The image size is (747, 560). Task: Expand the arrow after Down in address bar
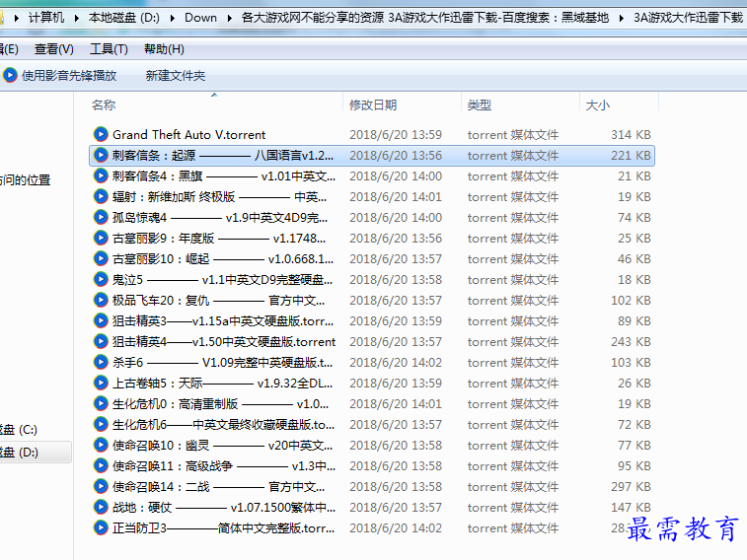click(x=229, y=18)
